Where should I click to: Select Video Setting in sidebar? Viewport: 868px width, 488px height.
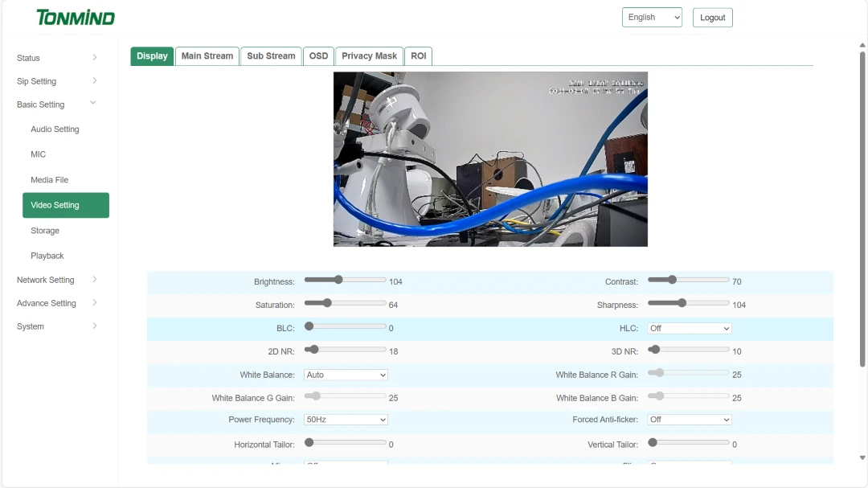pyautogui.click(x=66, y=205)
